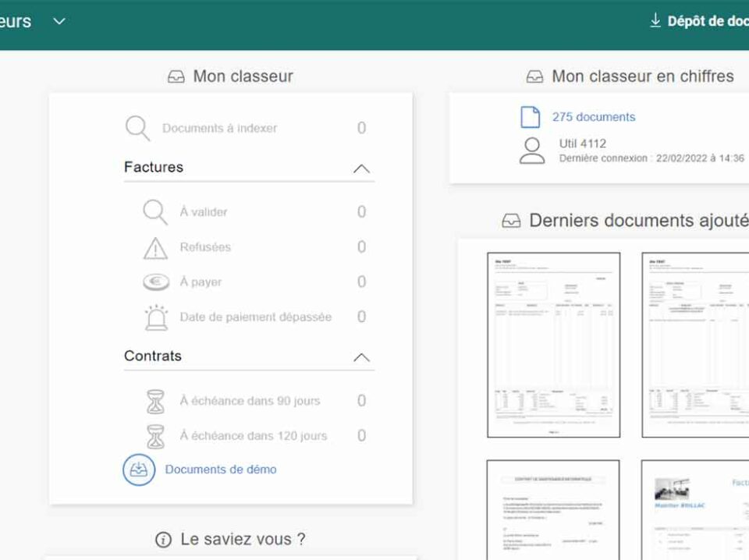Image resolution: width=749 pixels, height=560 pixels.
Task: Click the magnifier icon next to À valider
Action: (x=155, y=212)
